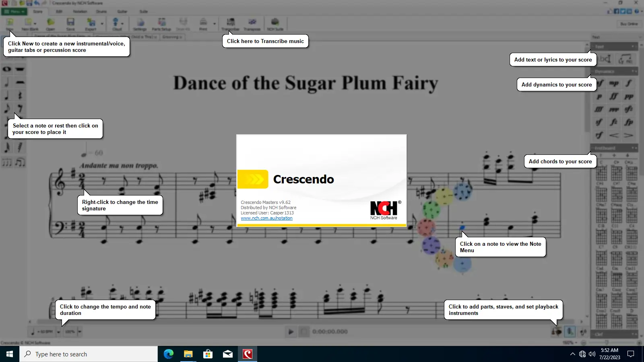Open File Explorer from the taskbar

click(x=188, y=354)
